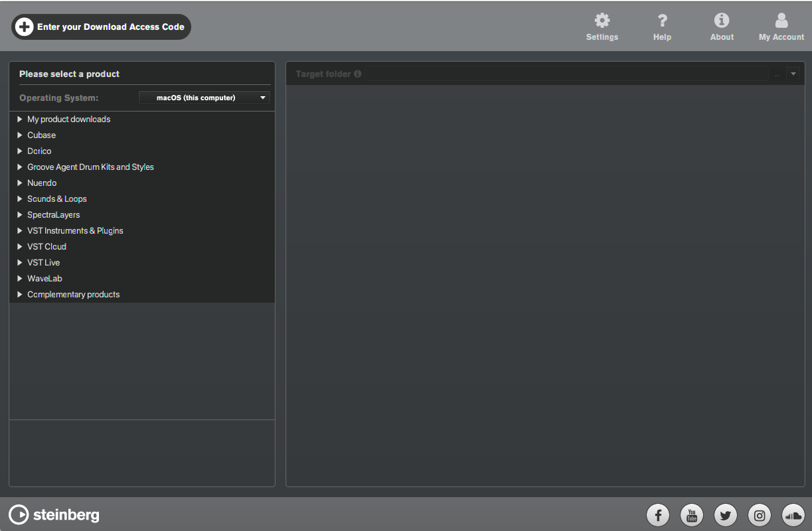
Task: Click the Steinberg logo in the footer
Action: (54, 514)
